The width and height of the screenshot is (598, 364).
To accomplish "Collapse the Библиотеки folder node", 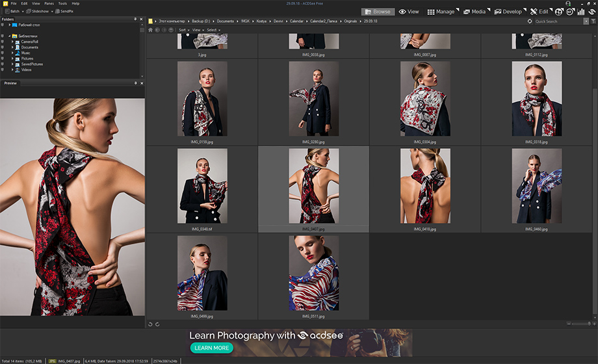I will point(10,36).
